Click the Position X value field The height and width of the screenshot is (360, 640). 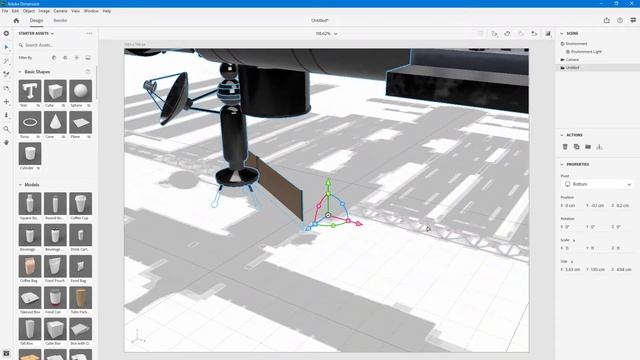(572, 206)
